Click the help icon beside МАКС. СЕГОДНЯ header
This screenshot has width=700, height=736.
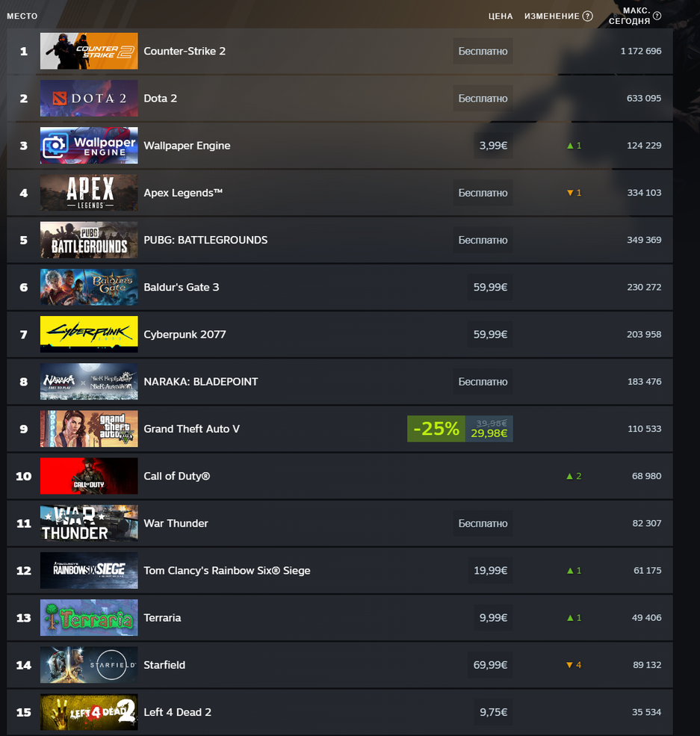[x=657, y=16]
